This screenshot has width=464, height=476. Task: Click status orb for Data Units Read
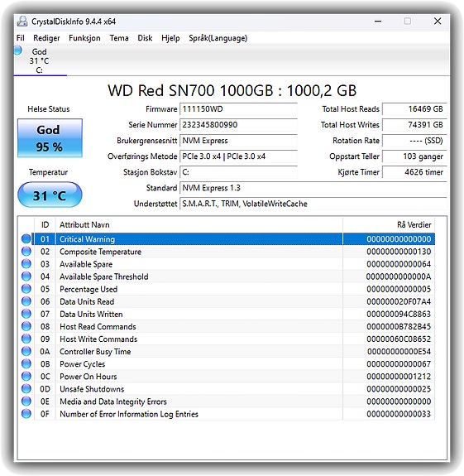tap(26, 301)
